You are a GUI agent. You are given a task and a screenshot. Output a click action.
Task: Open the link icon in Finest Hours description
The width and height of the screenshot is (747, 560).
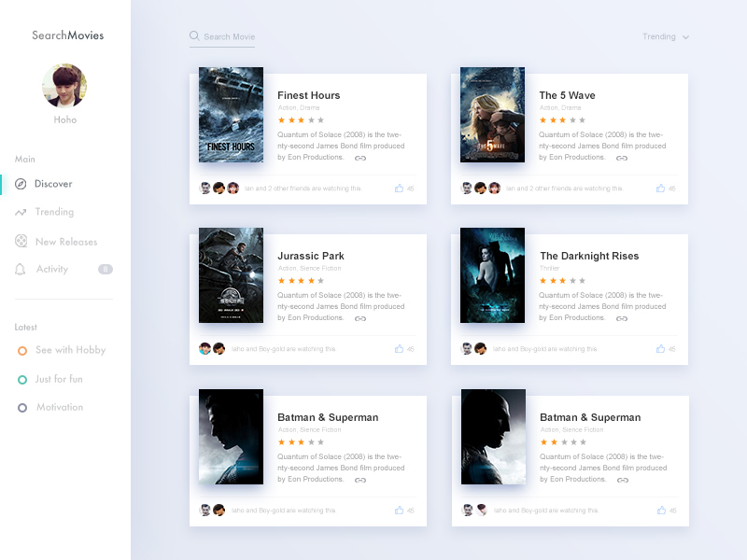[x=360, y=158]
